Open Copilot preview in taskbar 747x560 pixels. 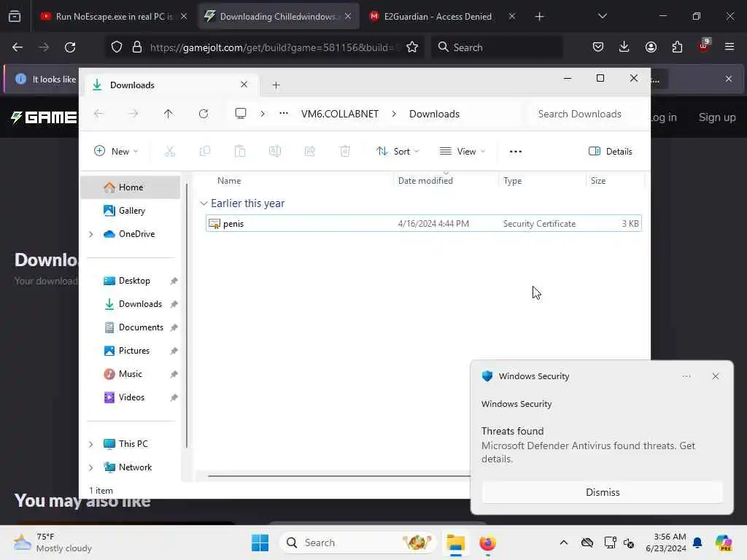click(x=724, y=542)
